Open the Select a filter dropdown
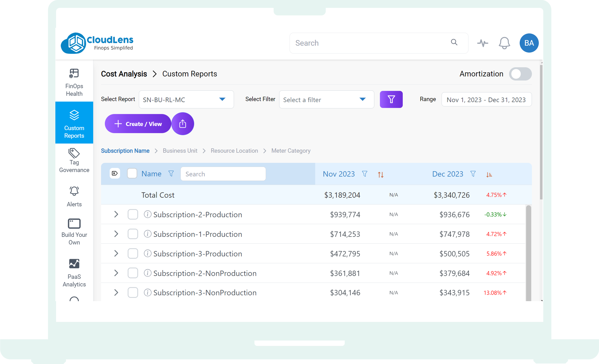This screenshot has height=364, width=599. [x=326, y=99]
